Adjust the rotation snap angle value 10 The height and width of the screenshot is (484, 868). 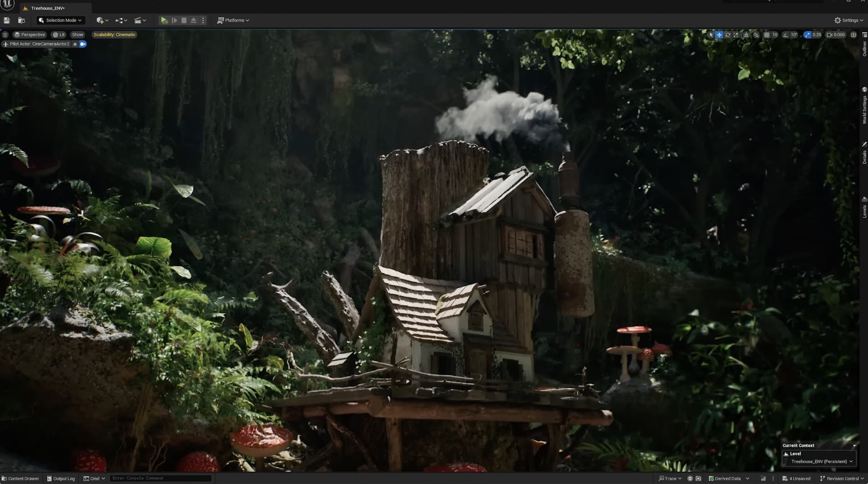pyautogui.click(x=794, y=35)
